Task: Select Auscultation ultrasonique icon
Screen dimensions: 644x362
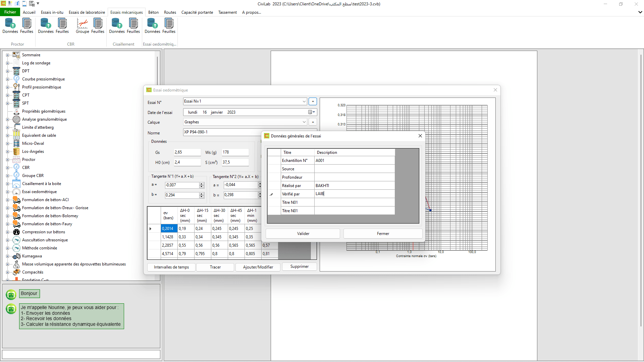Action: [16, 240]
